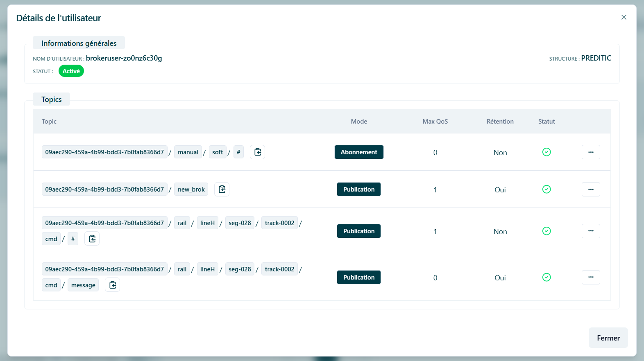This screenshot has width=644, height=361.
Task: Click Publication badge in new_brok row
Action: 359,190
